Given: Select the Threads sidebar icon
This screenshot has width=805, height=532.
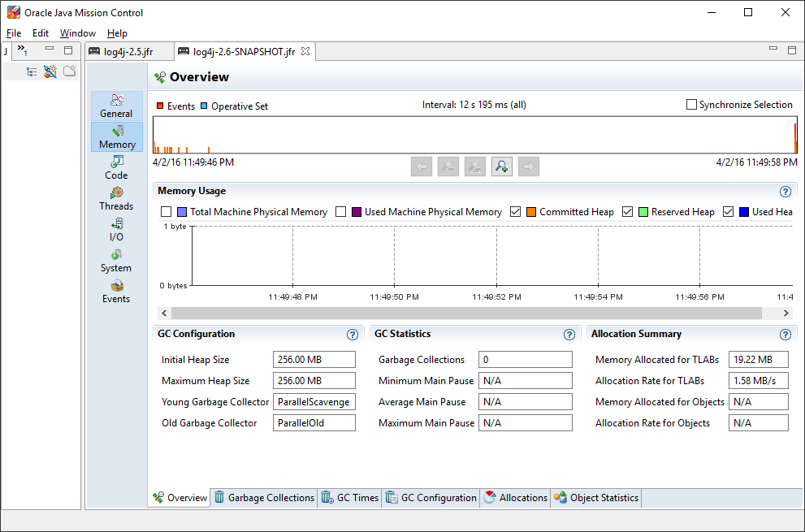Looking at the screenshot, I should pyautogui.click(x=116, y=198).
